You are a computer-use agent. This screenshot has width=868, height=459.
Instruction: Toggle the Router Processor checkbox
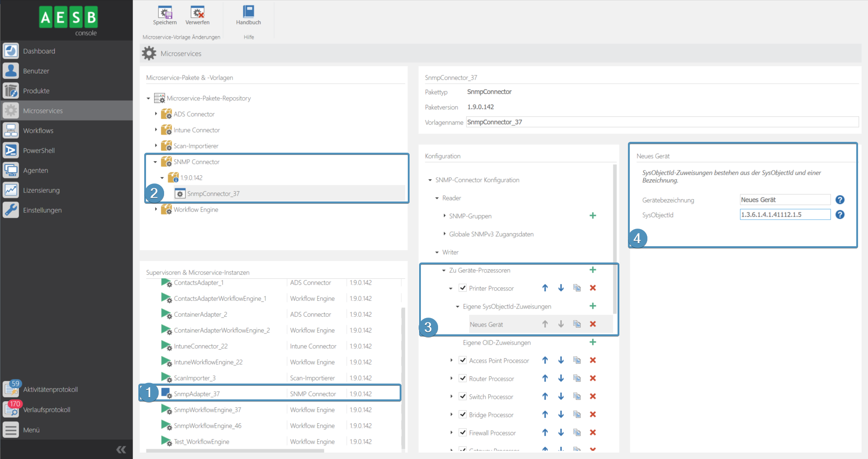(462, 378)
